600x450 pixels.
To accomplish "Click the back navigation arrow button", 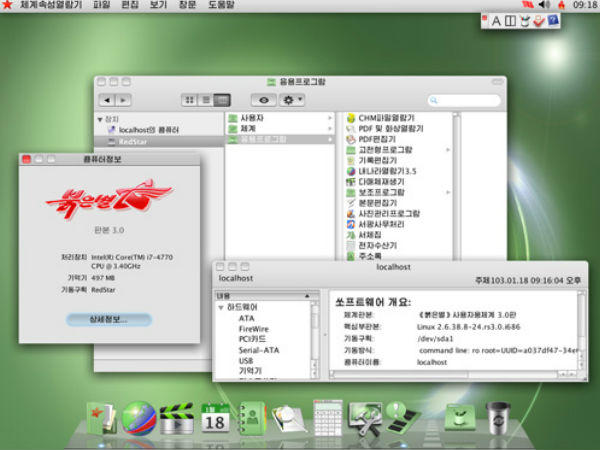I will point(107,100).
